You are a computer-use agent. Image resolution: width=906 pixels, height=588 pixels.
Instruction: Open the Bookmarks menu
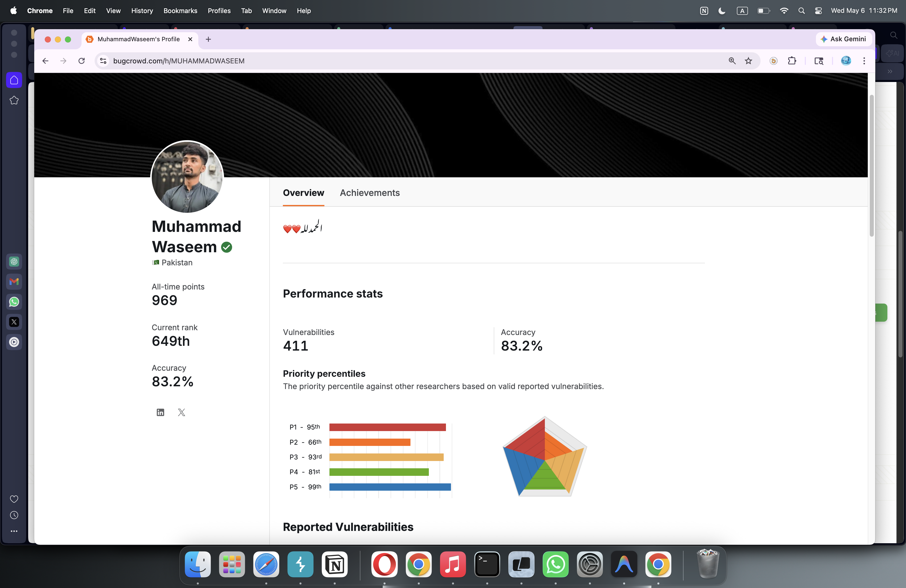(180, 11)
